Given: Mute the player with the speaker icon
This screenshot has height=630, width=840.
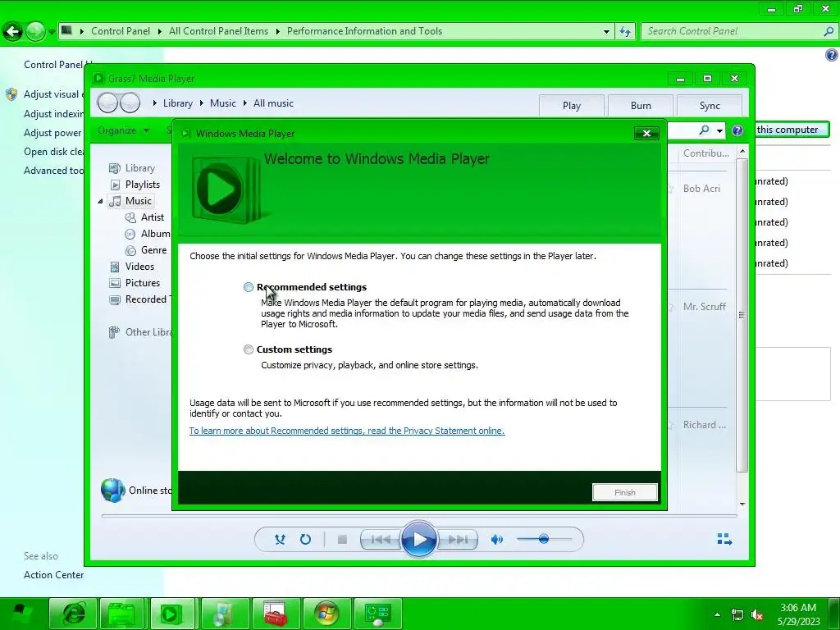Looking at the screenshot, I should click(496, 540).
